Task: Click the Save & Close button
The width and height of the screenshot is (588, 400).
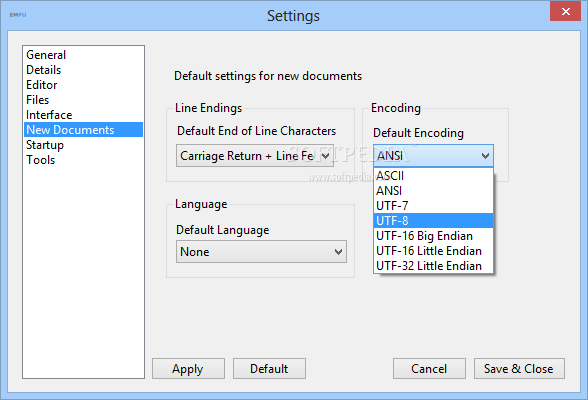Action: pyautogui.click(x=519, y=369)
